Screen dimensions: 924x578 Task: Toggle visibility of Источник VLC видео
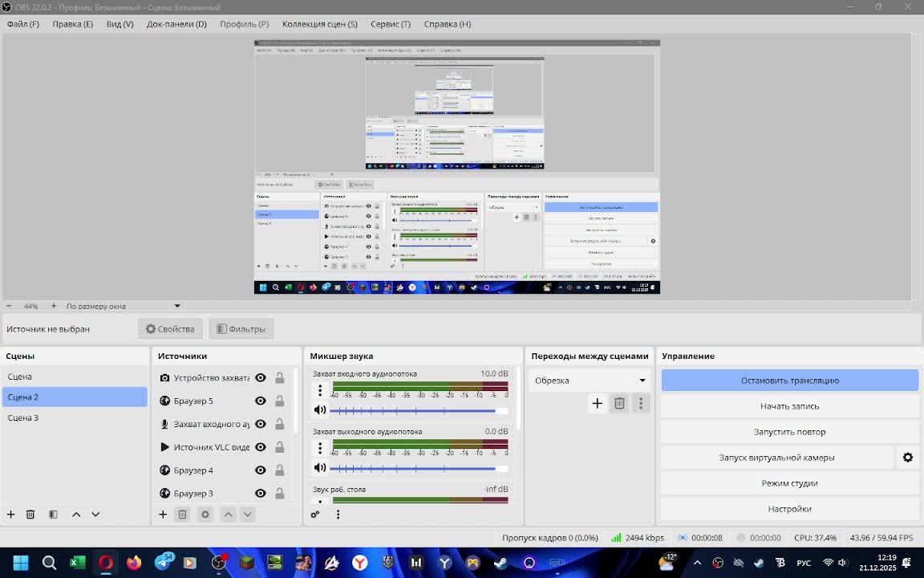point(261,447)
